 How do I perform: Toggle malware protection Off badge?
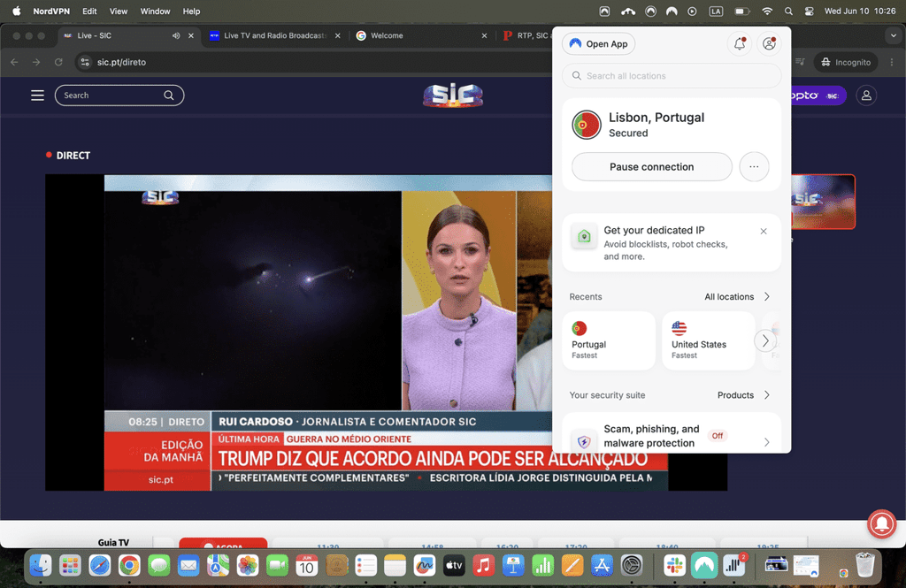[x=717, y=436]
